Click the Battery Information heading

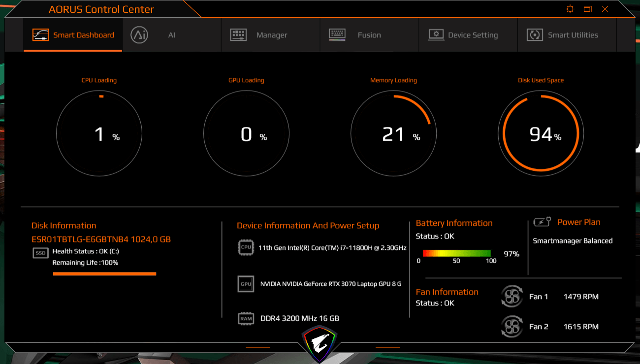454,223
